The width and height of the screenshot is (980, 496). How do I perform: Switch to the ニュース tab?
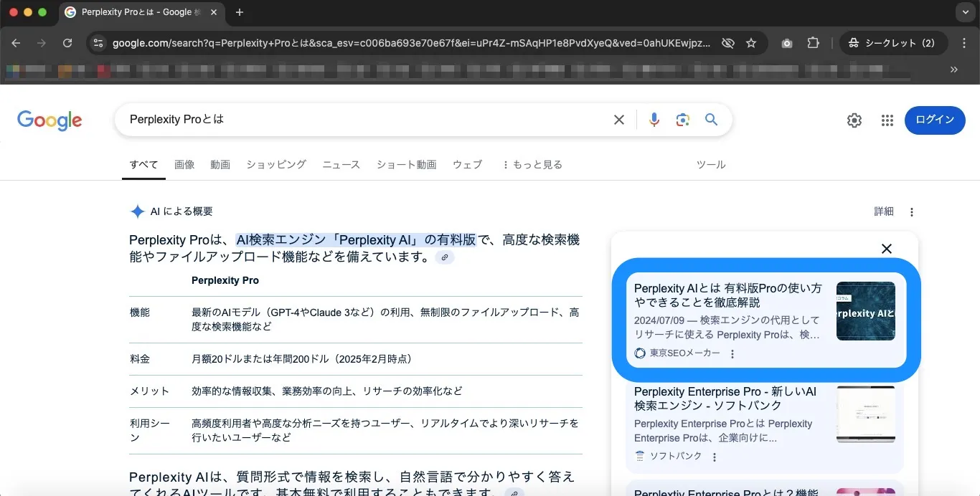[x=341, y=165]
